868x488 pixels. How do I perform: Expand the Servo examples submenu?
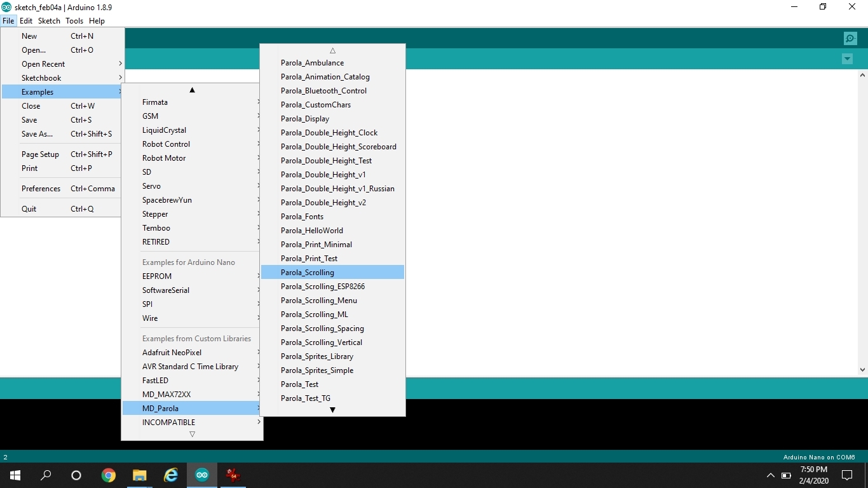coord(192,186)
